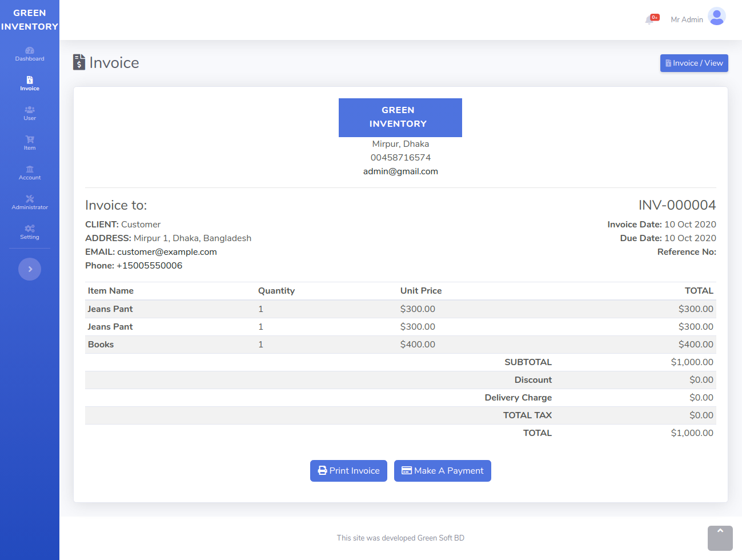
Task: Navigate to the Invoice / View page
Action: (x=693, y=63)
